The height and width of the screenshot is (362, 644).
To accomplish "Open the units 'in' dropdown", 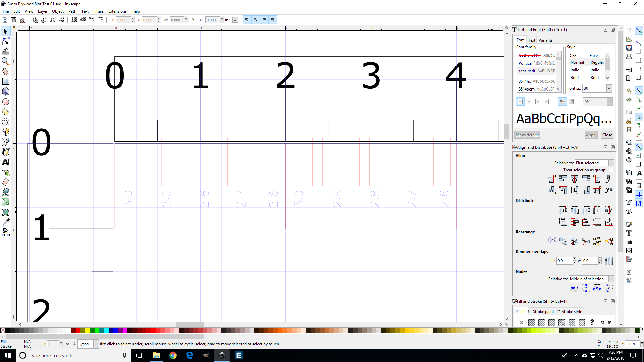I will [235, 20].
